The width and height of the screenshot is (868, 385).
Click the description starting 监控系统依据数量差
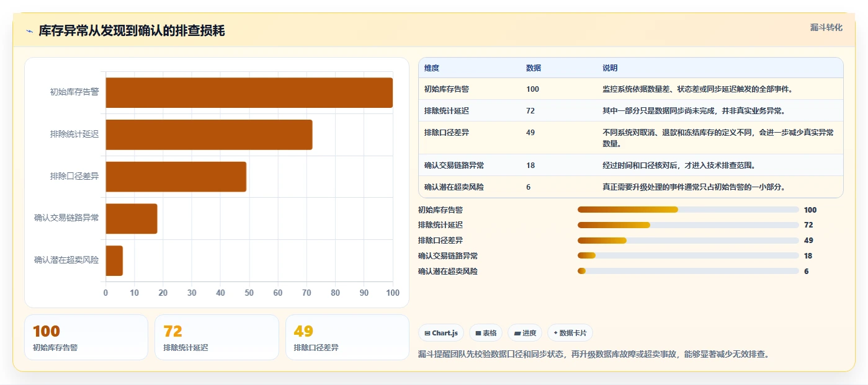698,89
